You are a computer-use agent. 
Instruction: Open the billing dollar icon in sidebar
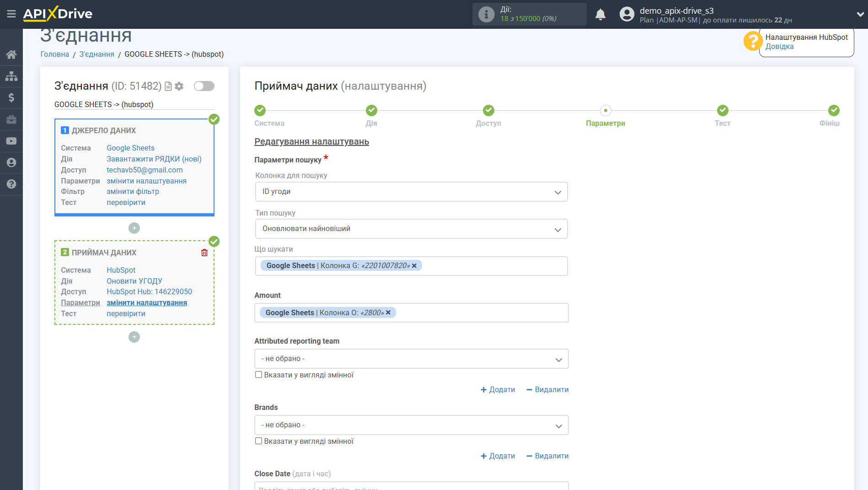coord(11,97)
